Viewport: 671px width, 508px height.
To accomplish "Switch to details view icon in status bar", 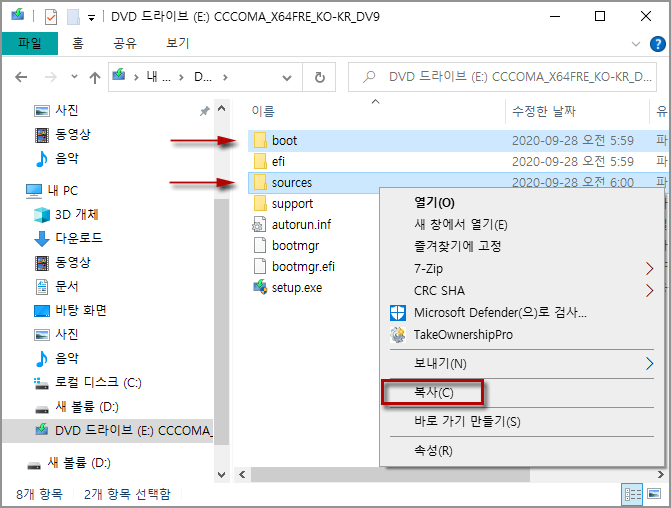I will coord(632,495).
